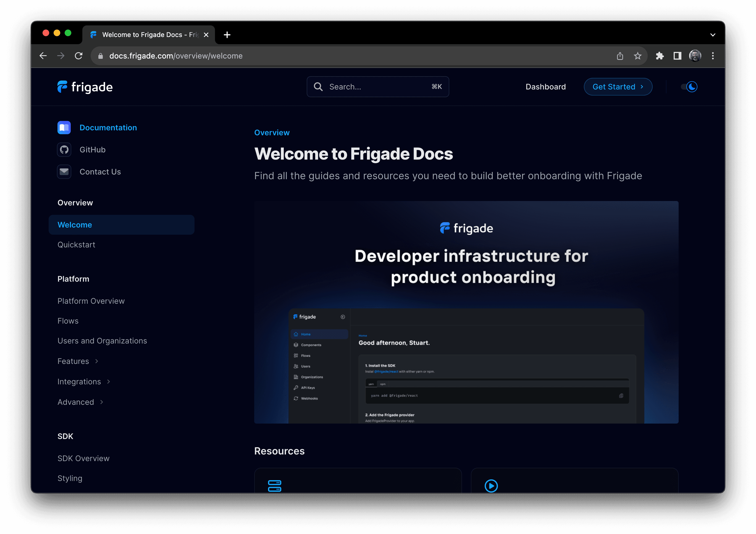Click the Documentation link

(x=108, y=128)
